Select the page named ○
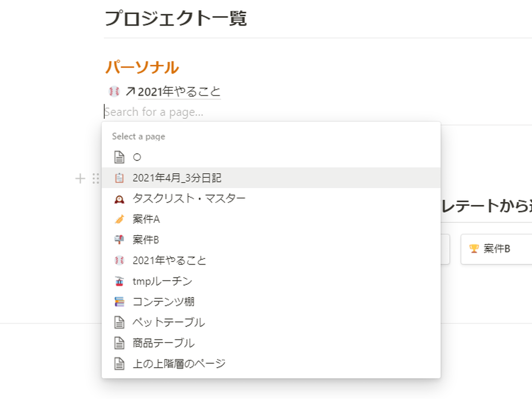The width and height of the screenshot is (532, 399). pos(271,157)
